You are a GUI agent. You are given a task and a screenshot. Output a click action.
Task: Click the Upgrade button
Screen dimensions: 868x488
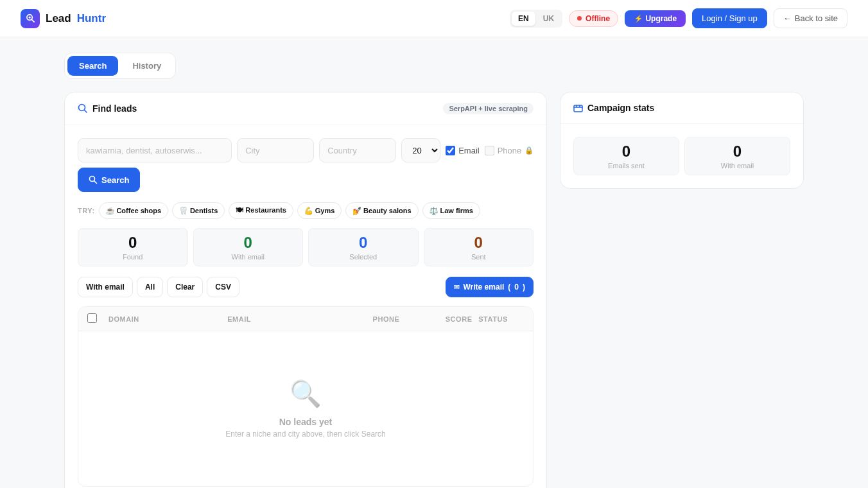[x=655, y=19]
